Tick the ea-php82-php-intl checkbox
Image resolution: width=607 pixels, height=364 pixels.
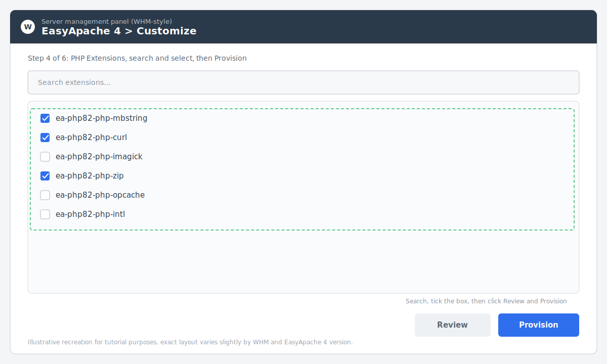click(x=45, y=214)
